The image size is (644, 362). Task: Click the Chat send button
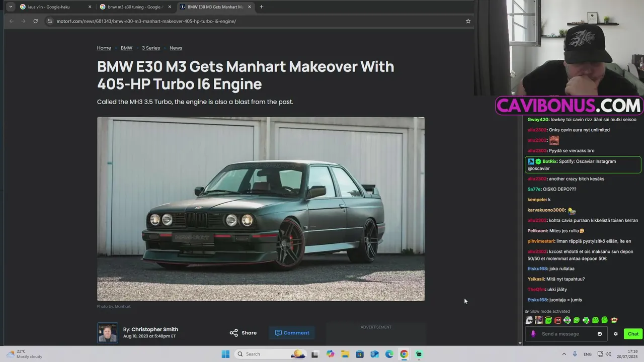click(633, 334)
